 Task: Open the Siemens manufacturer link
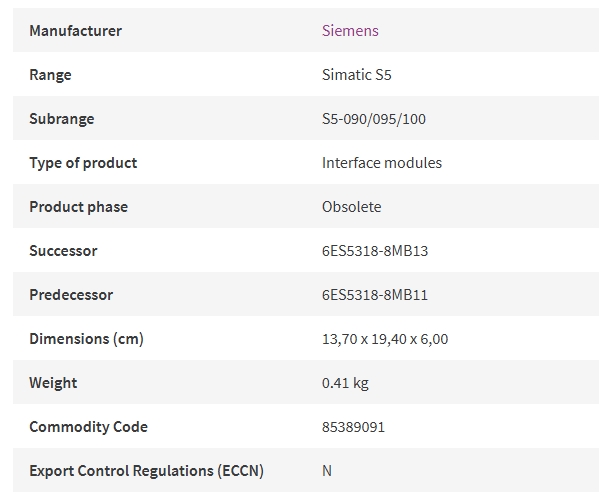coord(350,30)
